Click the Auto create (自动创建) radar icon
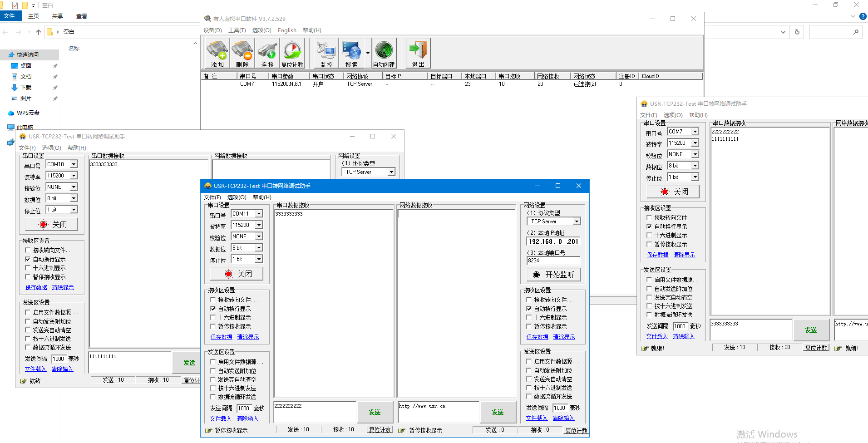 [x=384, y=54]
